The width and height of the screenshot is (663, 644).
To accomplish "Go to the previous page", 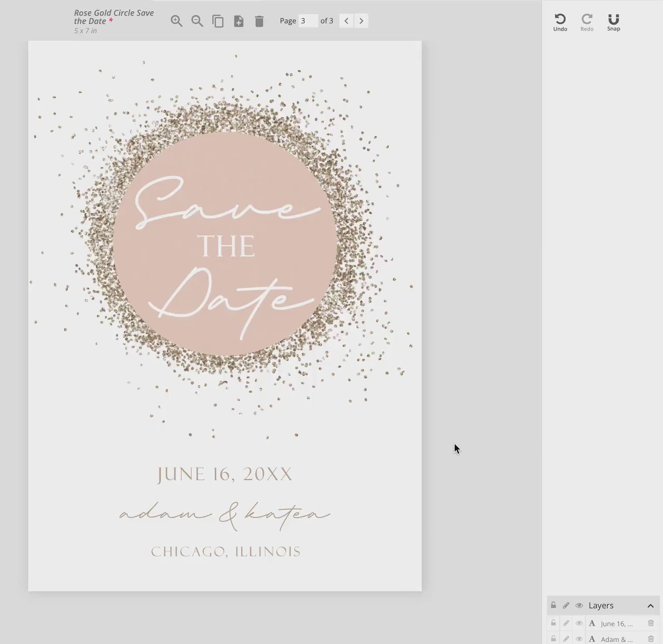I will [347, 21].
